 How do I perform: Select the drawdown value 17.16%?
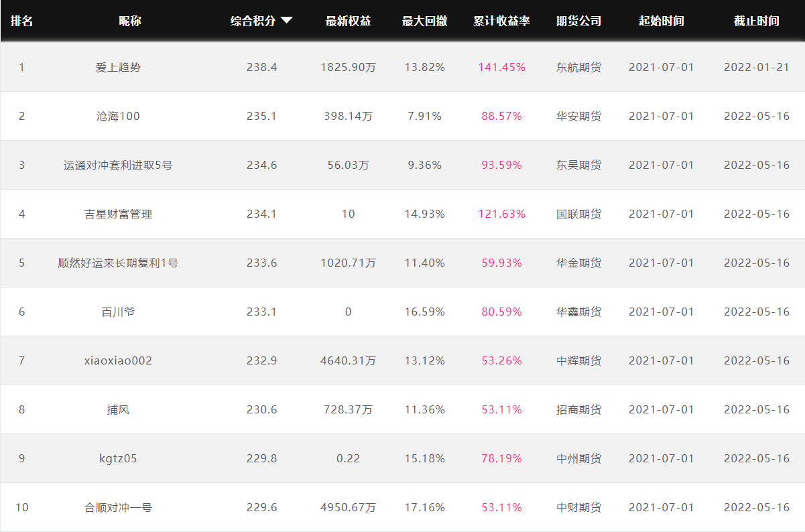pos(425,507)
